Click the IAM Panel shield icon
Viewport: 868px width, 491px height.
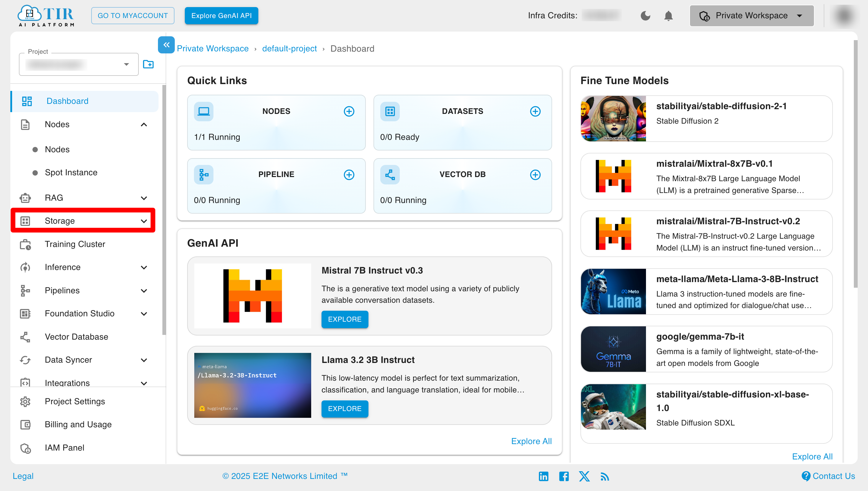pyautogui.click(x=25, y=448)
